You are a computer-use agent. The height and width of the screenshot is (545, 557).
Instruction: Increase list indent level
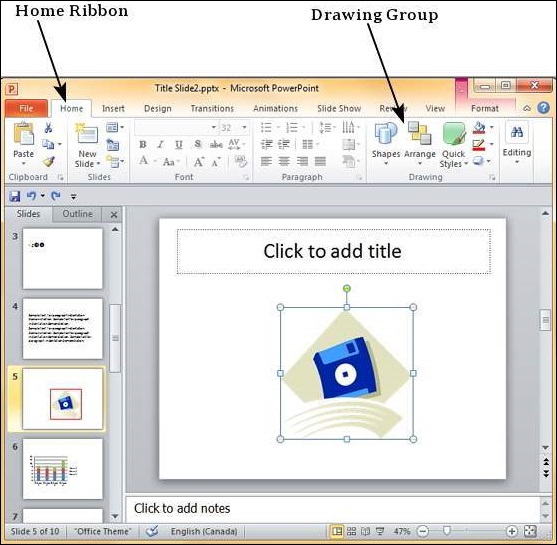click(x=283, y=144)
